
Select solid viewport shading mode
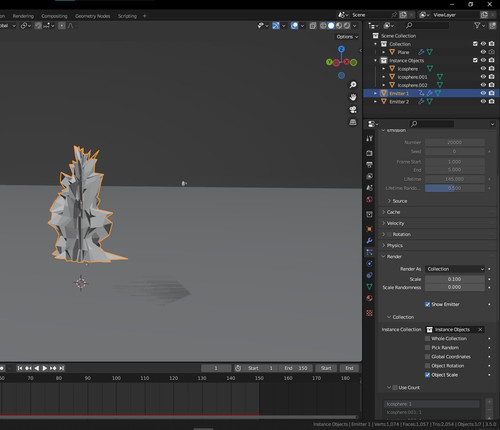(x=331, y=26)
